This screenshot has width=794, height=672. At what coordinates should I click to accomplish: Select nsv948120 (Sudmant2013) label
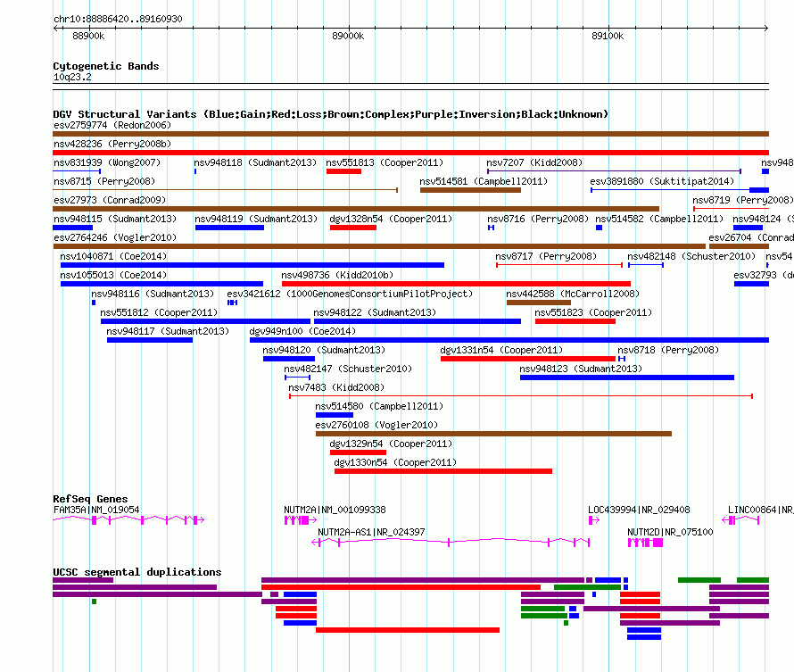coord(324,350)
